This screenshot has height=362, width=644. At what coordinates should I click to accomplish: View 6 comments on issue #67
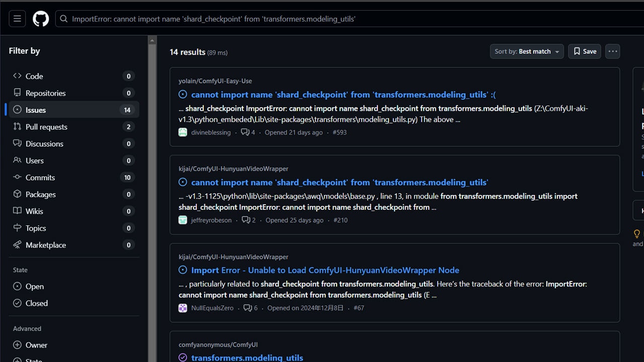pos(251,308)
